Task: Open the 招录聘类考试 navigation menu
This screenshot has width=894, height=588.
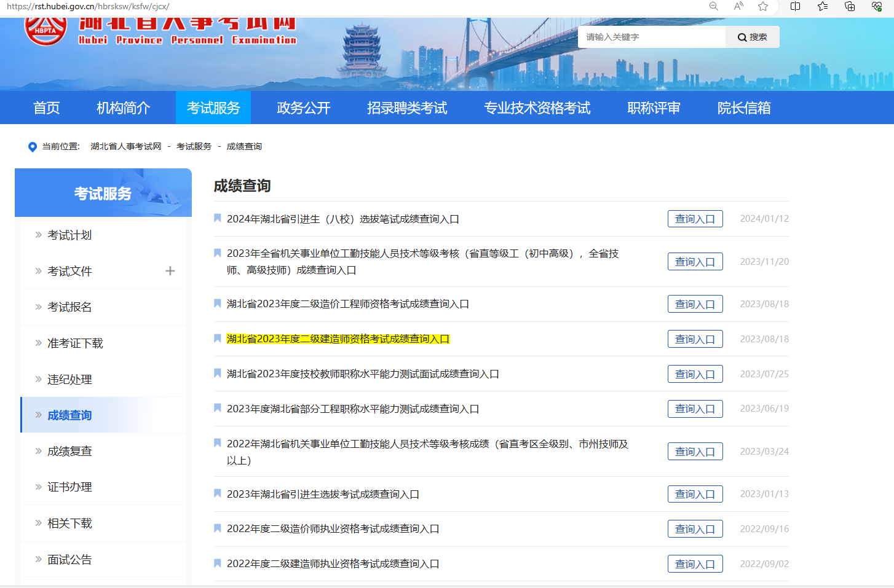Action: tap(406, 108)
